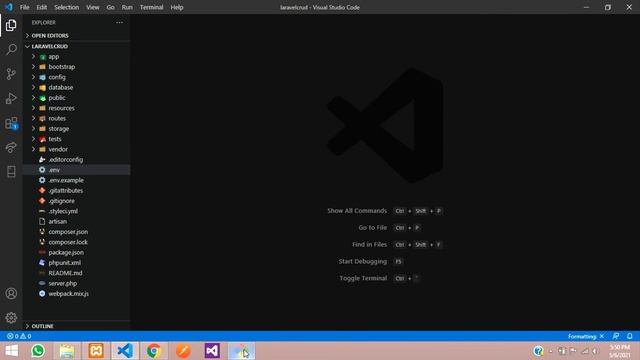
Task: Expand the app folder
Action: [x=76, y=56]
